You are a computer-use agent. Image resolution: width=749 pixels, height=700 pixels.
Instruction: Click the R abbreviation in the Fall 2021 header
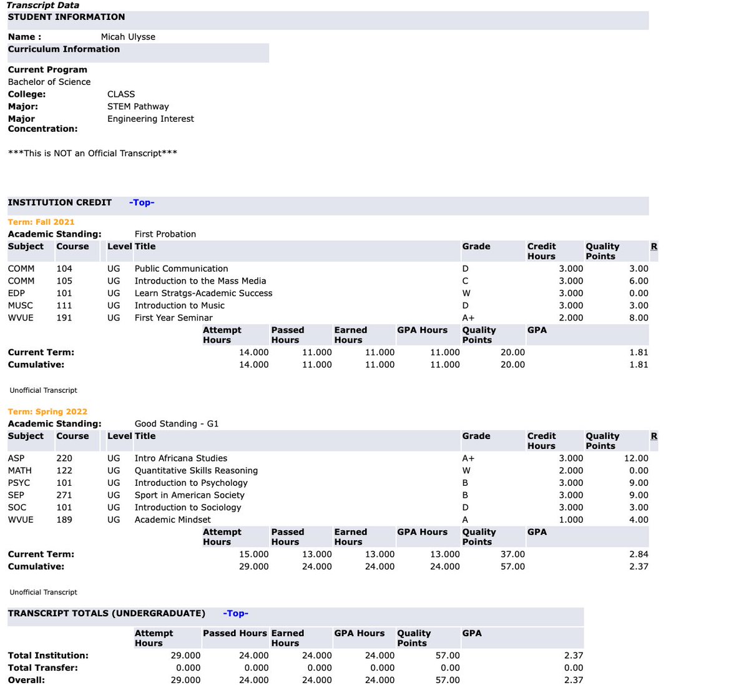point(654,247)
